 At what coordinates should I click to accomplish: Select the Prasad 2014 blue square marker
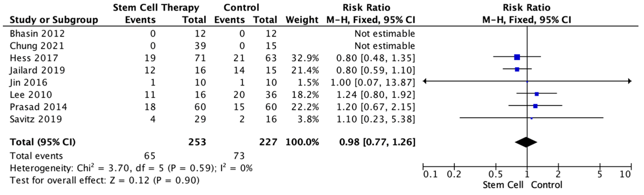point(535,106)
